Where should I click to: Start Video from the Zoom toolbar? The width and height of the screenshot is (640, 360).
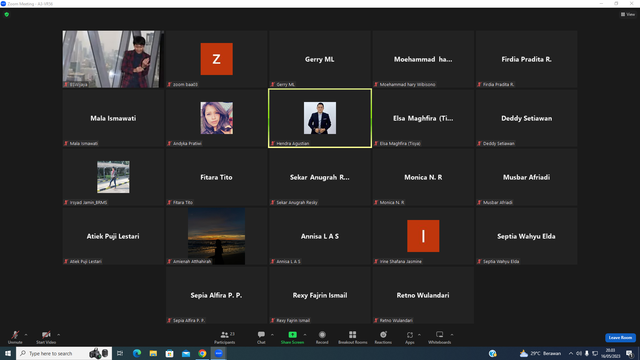coord(46,337)
